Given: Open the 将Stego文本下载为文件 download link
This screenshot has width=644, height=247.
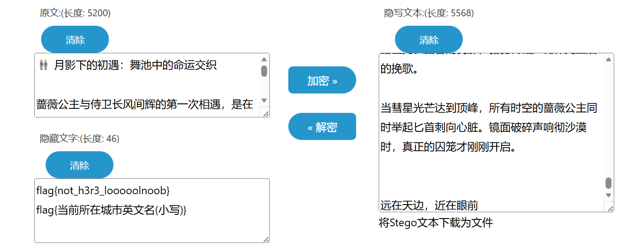Looking at the screenshot, I should tap(436, 223).
